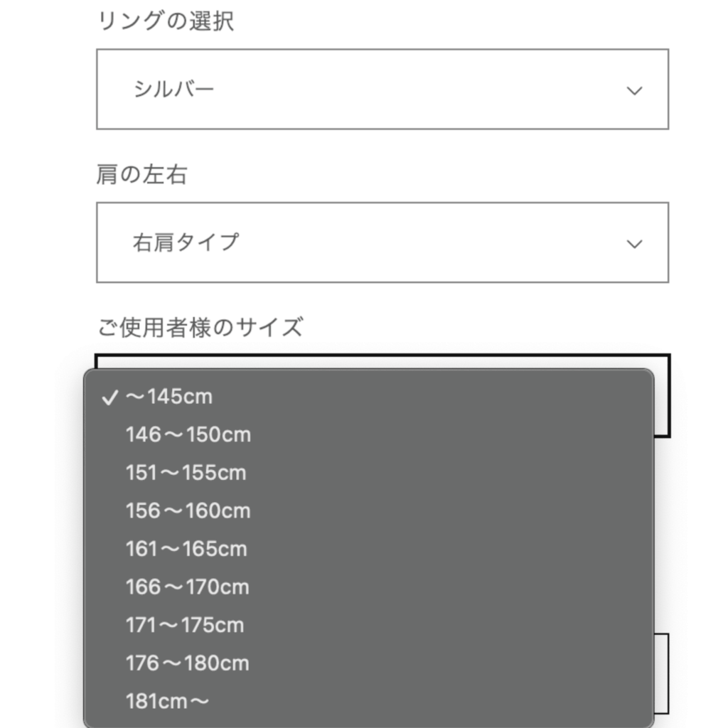Click the ご使用者様のサイズ select box border
This screenshot has width=728, height=728.
coord(663,396)
